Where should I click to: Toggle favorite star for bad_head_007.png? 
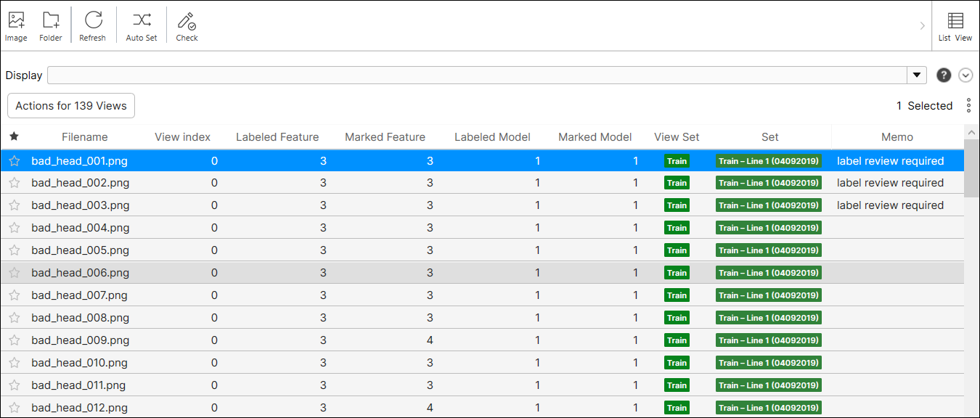14,295
